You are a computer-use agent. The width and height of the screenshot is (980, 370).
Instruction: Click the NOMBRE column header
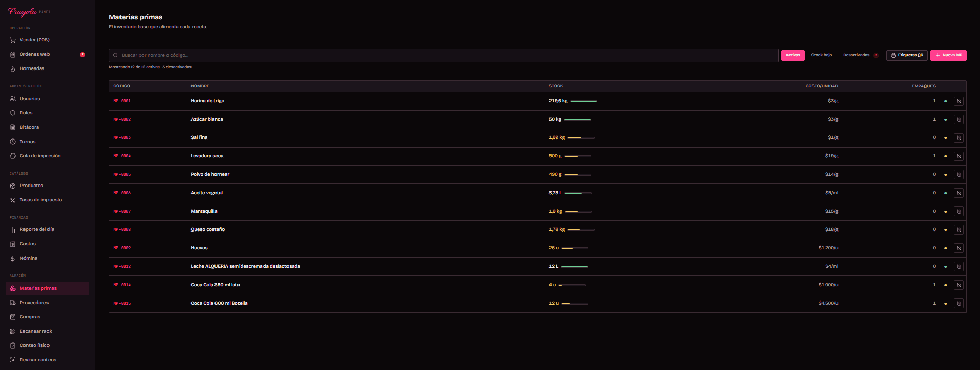[x=200, y=86]
